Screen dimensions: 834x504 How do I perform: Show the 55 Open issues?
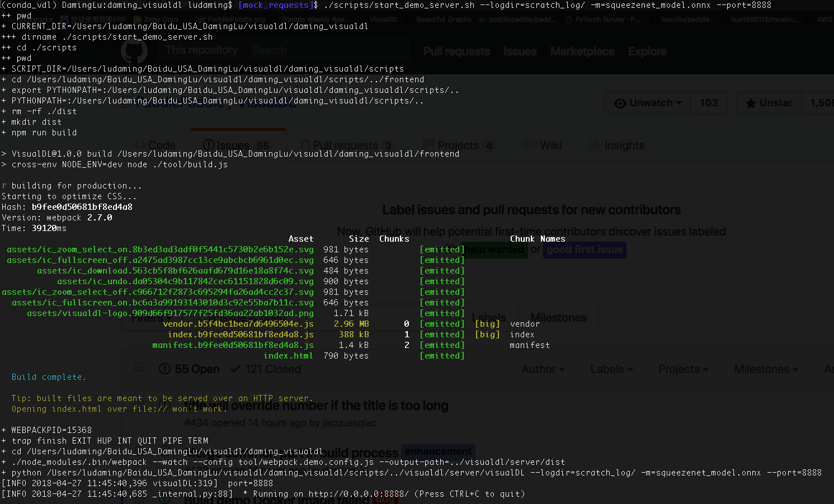(189, 369)
